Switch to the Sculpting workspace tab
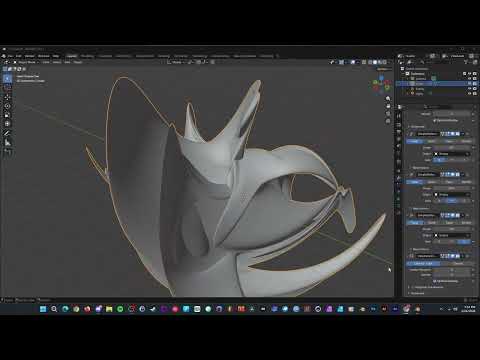This screenshot has height=360, width=480. (x=105, y=56)
